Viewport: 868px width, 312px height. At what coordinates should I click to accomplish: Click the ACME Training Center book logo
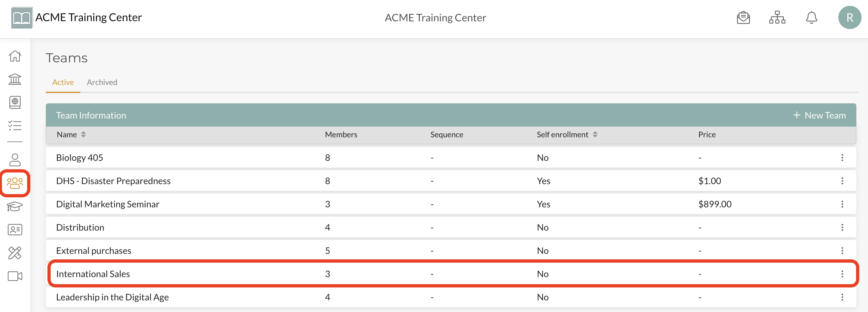pyautogui.click(x=22, y=17)
